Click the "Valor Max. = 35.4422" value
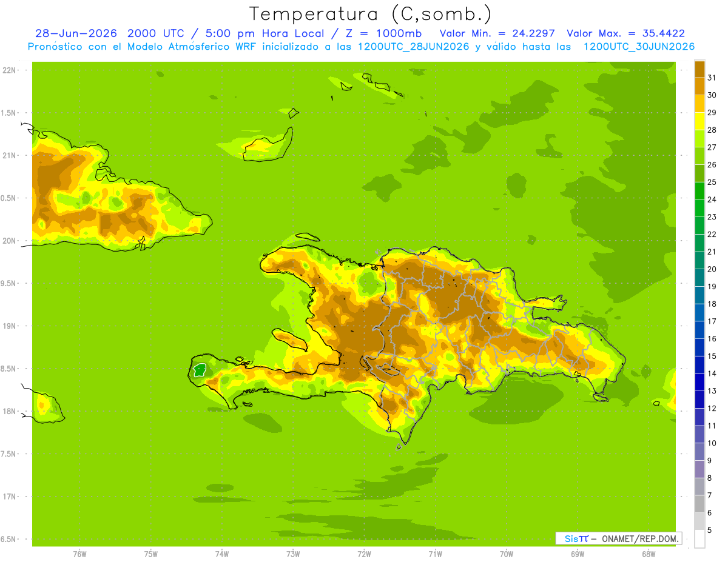The image size is (728, 562). (626, 33)
